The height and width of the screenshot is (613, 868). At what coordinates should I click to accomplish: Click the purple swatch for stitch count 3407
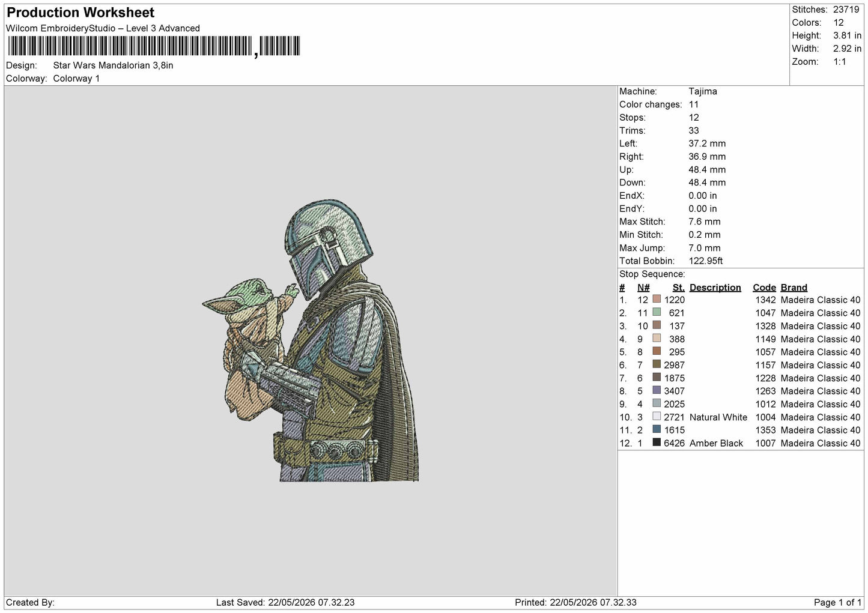pos(657,391)
